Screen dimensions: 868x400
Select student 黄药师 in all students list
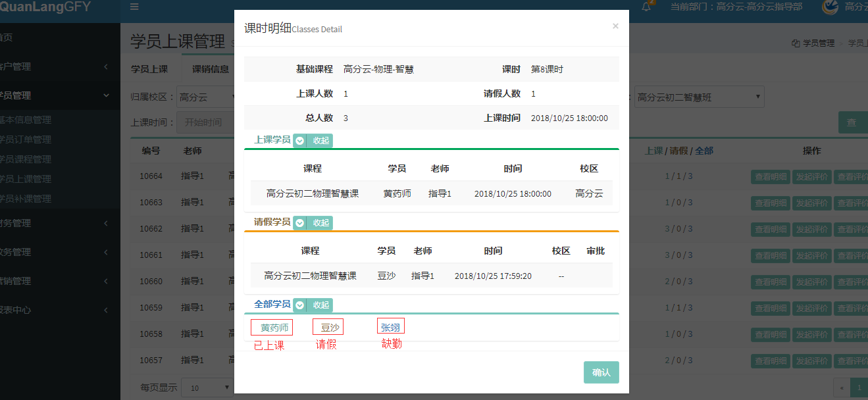pos(272,328)
